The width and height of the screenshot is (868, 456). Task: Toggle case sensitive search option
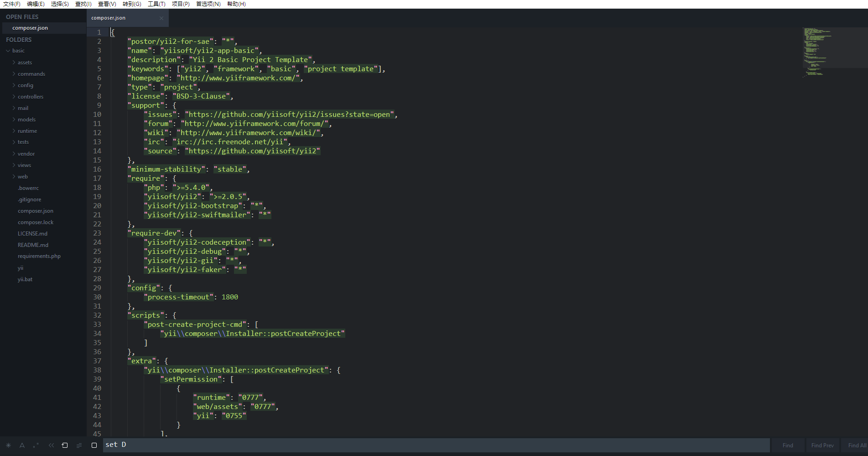[x=22, y=446]
